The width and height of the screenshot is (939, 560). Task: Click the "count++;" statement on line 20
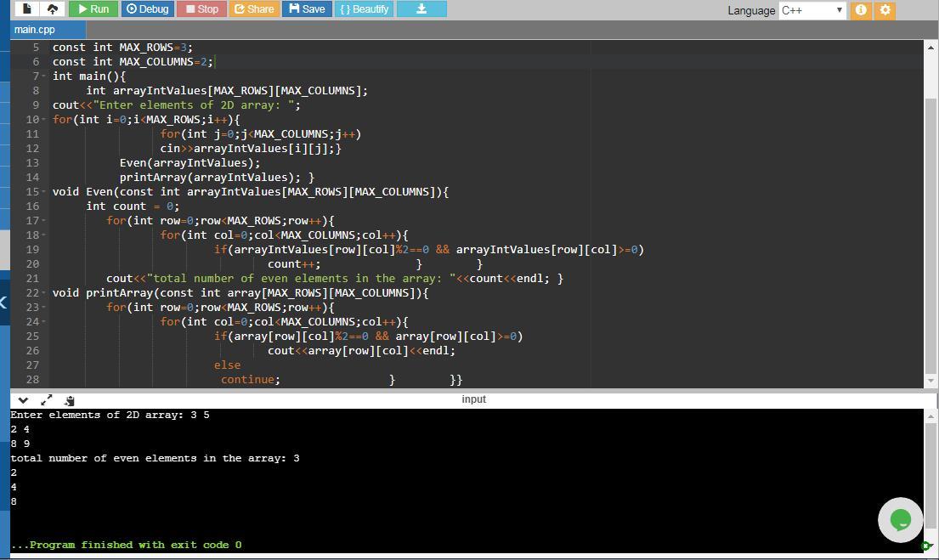(294, 264)
